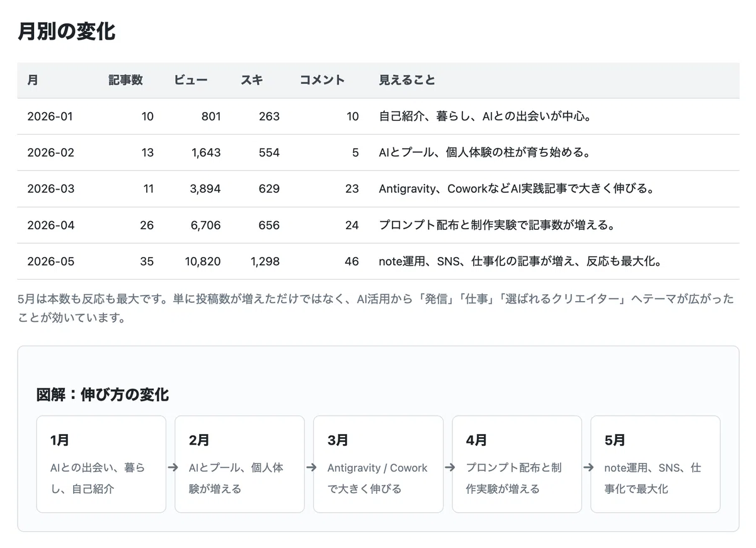Click the 5月は本数も反応も最大です summary paragraph
756x548 pixels.
[x=376, y=309]
